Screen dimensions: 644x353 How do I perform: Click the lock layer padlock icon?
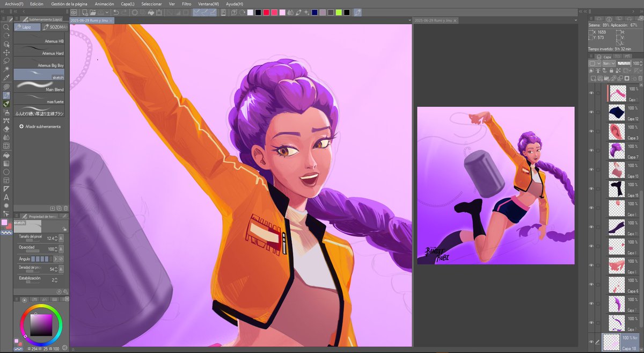tap(610, 71)
